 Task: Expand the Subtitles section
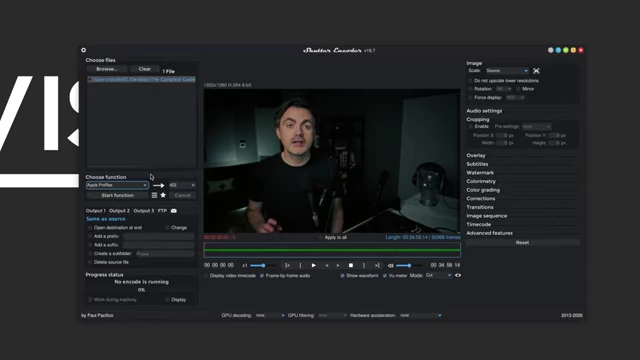pyautogui.click(x=477, y=164)
